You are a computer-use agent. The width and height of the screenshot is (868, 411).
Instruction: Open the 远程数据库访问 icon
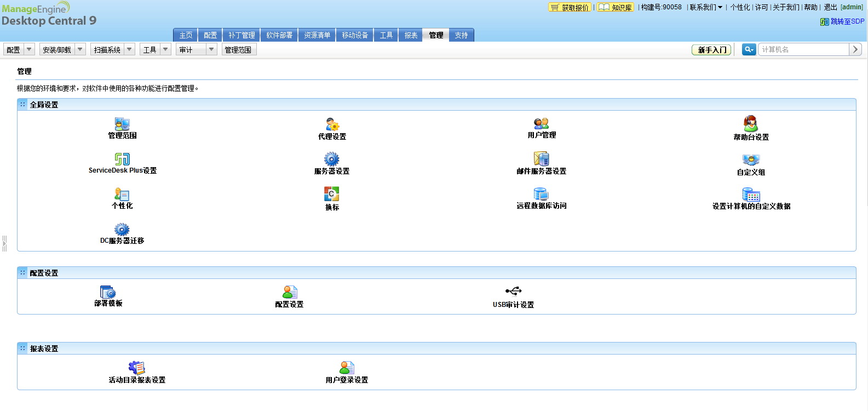(541, 194)
